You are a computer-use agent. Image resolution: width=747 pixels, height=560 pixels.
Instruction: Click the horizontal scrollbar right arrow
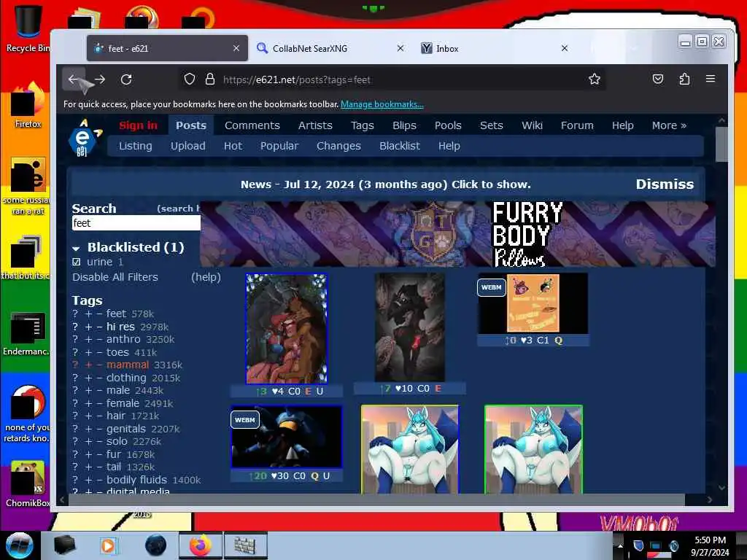[x=709, y=499]
